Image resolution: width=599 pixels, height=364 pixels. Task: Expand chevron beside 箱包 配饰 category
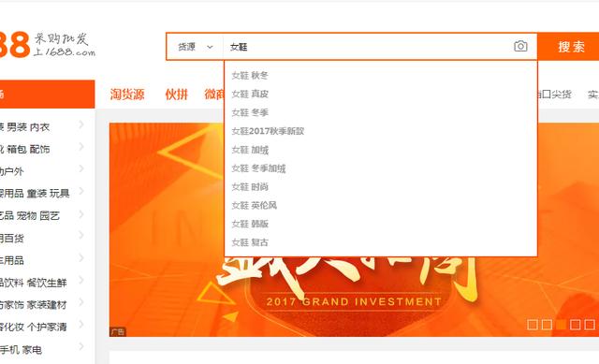[81, 147]
